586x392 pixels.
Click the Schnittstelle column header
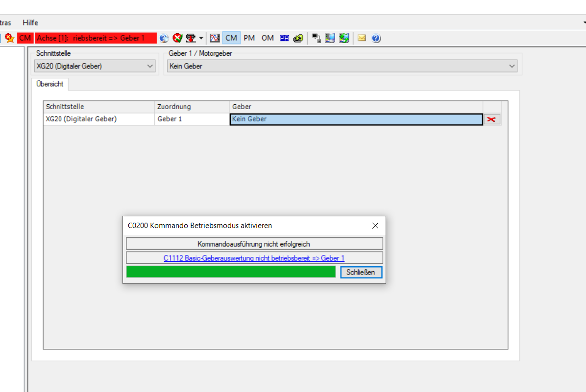[x=99, y=107]
